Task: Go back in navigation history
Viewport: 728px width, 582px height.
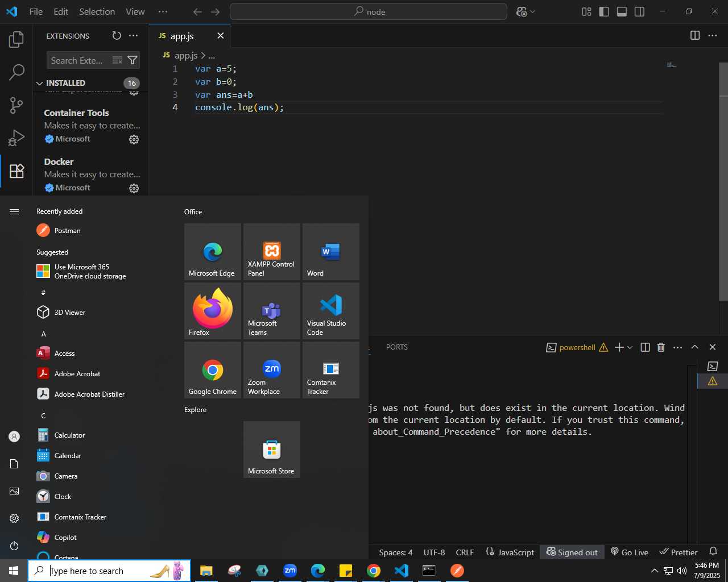Action: pyautogui.click(x=197, y=11)
